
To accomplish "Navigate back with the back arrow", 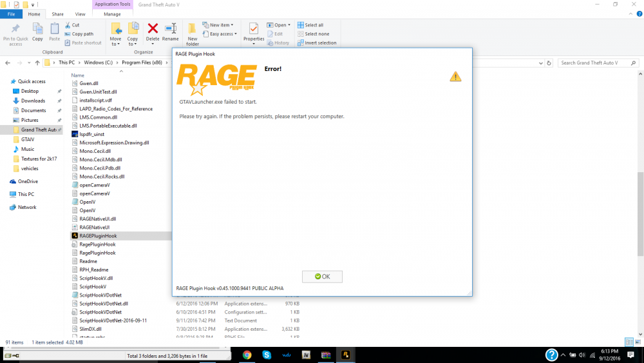I will point(8,63).
